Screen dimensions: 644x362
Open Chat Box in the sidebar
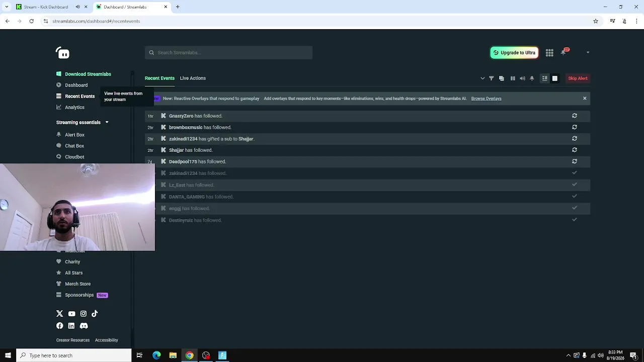[x=70, y=146]
